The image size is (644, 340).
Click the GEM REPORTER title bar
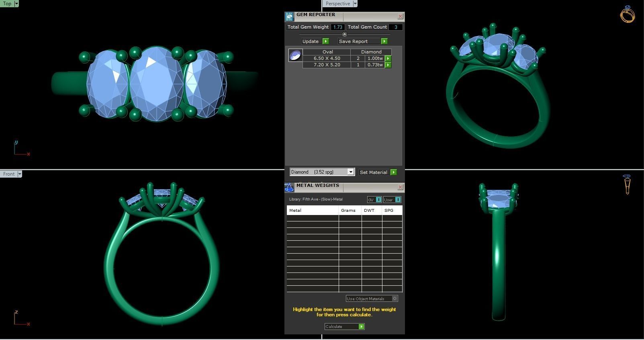[x=346, y=16]
